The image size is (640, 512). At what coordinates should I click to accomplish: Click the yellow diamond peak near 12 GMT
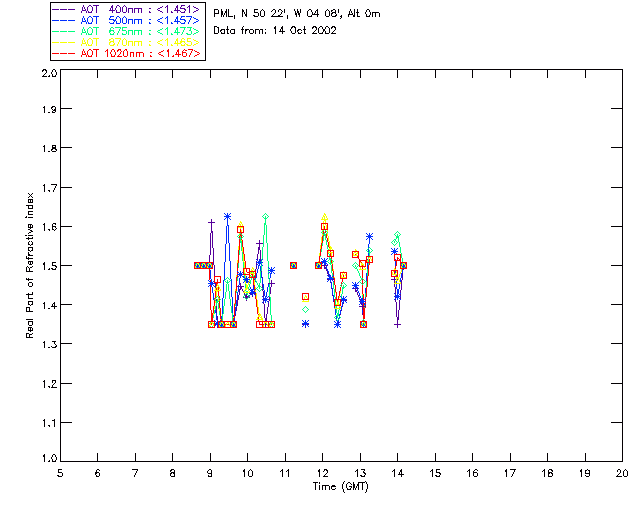tap(324, 217)
